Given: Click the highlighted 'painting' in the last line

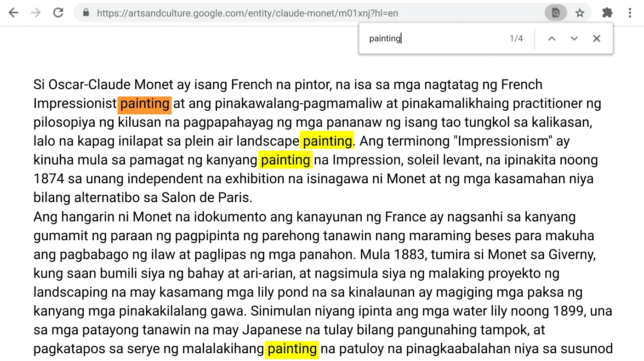Looking at the screenshot, I should click(x=292, y=349).
